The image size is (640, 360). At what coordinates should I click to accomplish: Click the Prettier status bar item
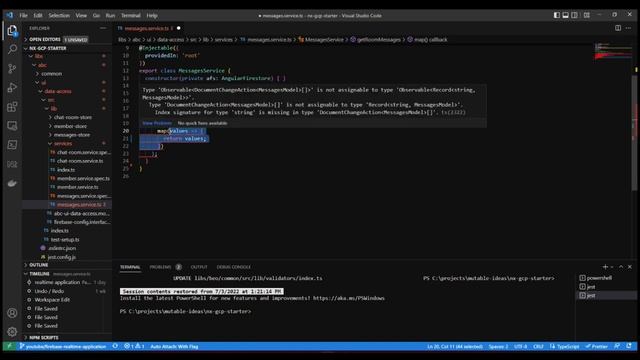tap(597, 347)
